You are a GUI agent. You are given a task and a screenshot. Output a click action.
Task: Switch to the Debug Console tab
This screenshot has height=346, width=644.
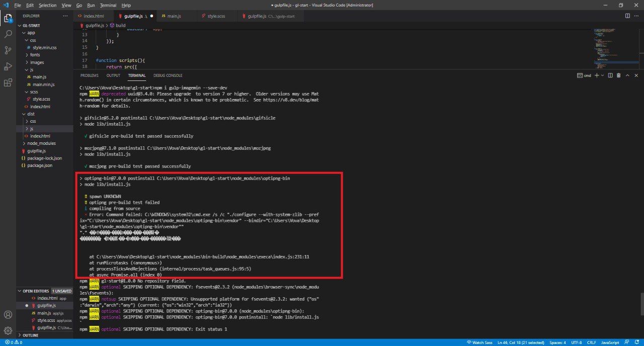pyautogui.click(x=168, y=75)
